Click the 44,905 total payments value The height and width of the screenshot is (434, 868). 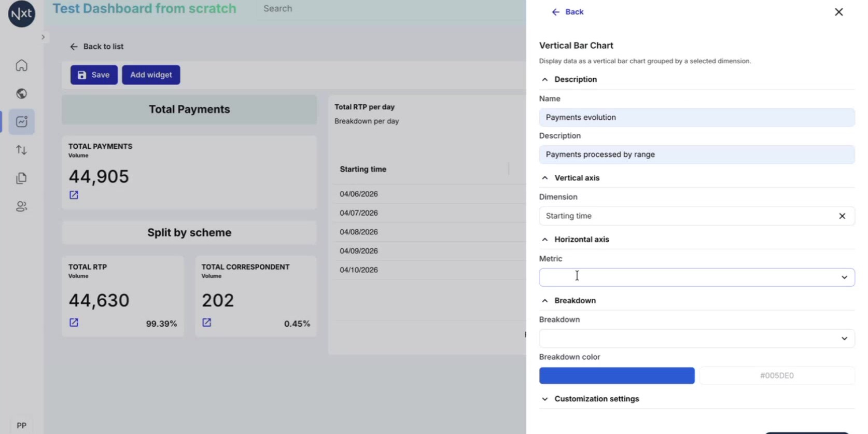click(x=99, y=177)
